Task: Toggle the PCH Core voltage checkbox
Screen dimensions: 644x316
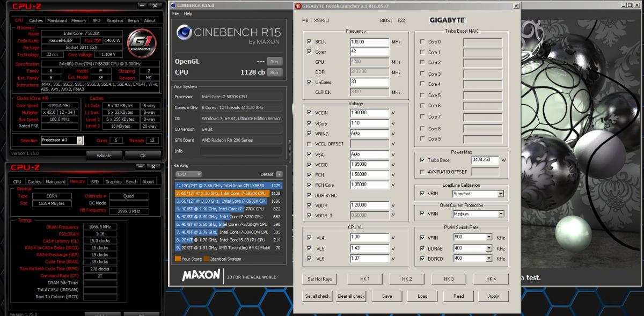Action: (309, 185)
